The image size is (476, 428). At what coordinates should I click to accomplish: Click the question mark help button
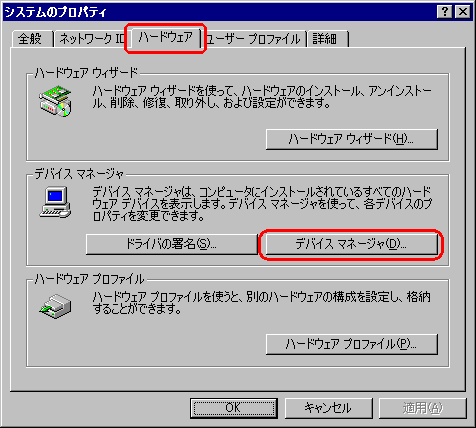click(445, 12)
